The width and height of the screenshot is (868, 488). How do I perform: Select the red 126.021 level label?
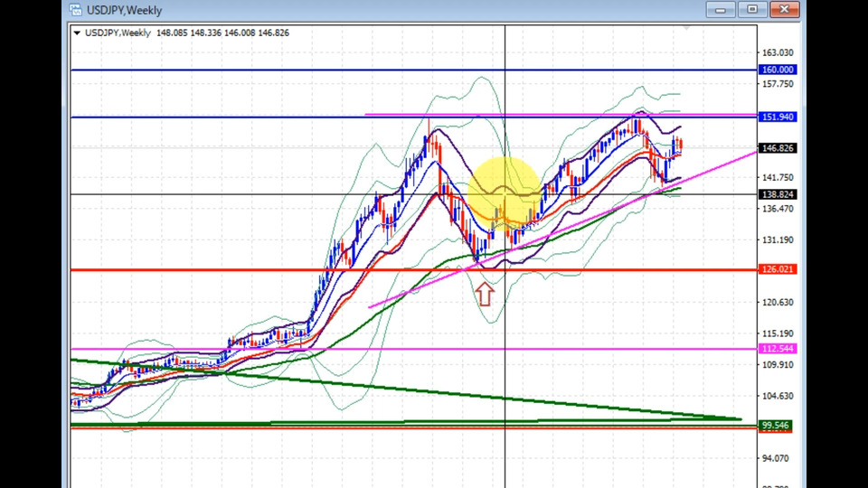click(x=778, y=269)
